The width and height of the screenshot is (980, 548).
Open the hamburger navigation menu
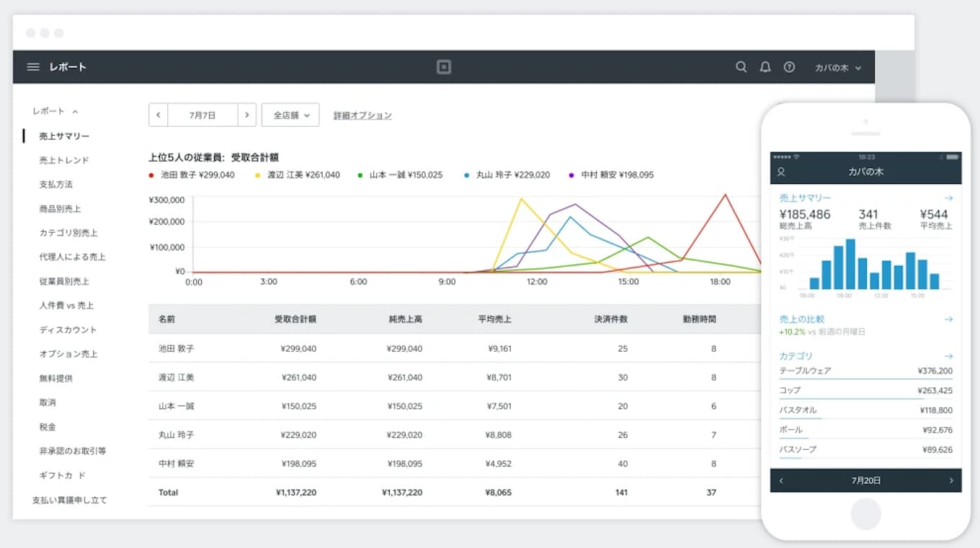point(33,67)
